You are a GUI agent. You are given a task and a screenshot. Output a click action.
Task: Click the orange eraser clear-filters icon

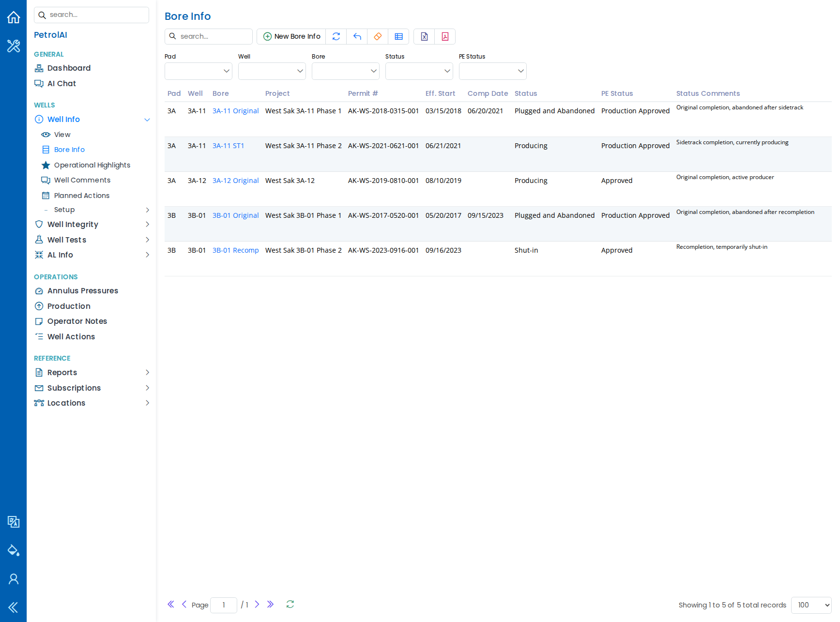pos(378,36)
